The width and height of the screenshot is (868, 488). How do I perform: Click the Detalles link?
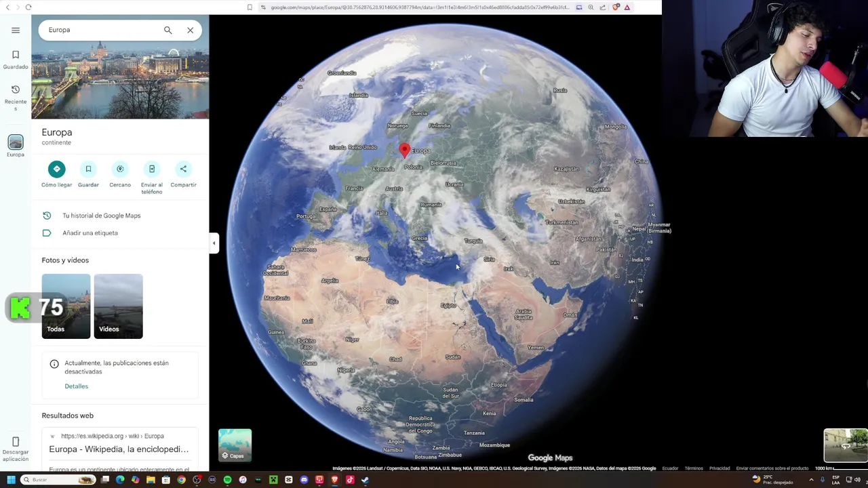(x=76, y=386)
